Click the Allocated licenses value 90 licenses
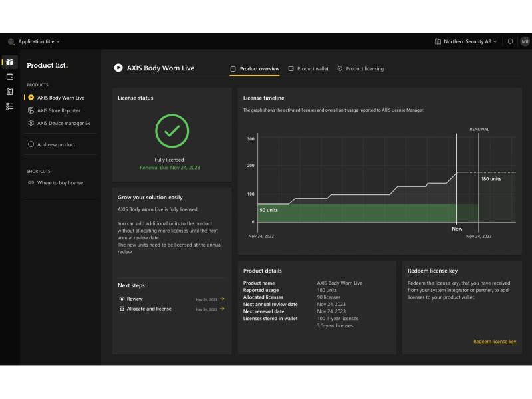 pyautogui.click(x=329, y=297)
